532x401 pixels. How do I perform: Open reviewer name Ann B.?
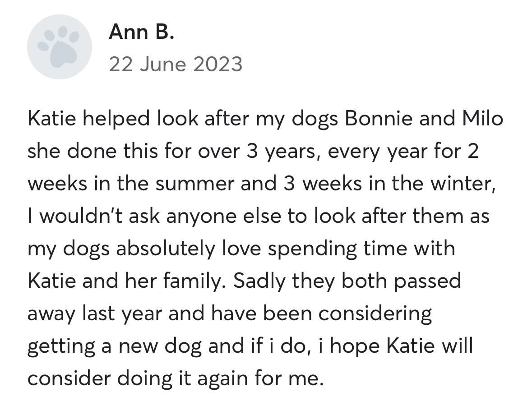click(142, 32)
